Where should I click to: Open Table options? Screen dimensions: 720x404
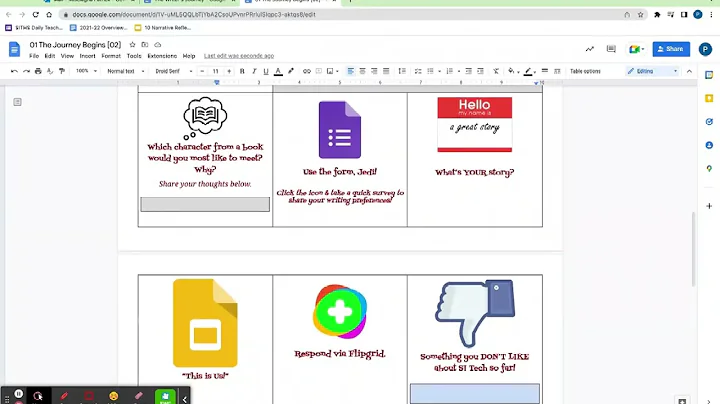[585, 71]
